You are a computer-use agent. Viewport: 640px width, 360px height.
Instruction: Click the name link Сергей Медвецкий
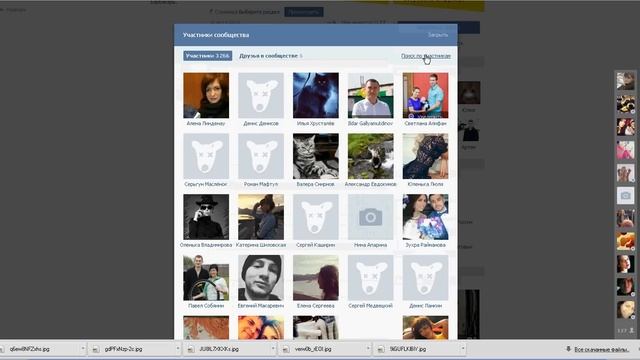tap(371, 305)
